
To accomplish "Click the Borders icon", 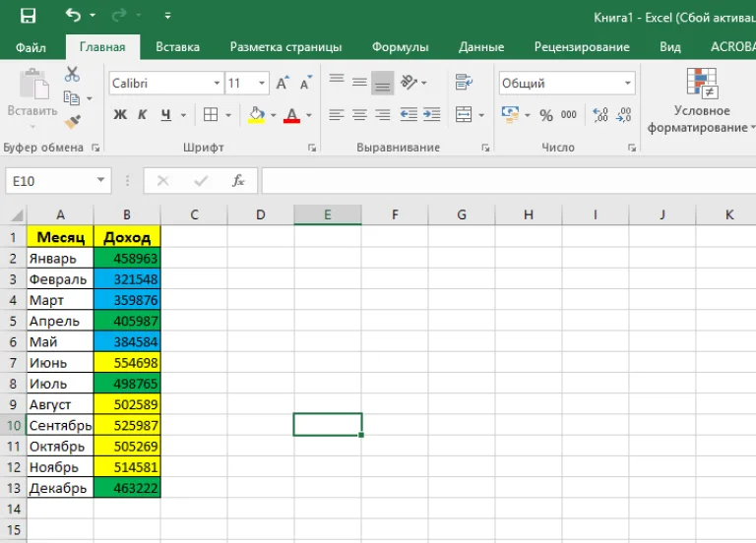I will tap(211, 115).
